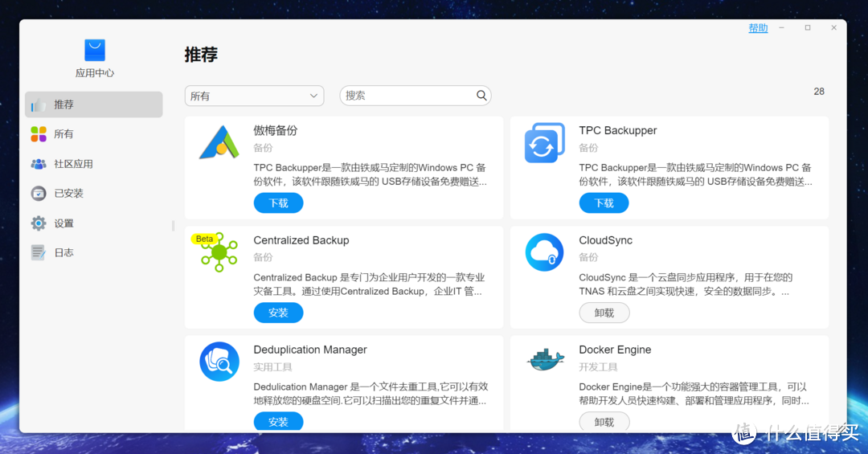The width and height of the screenshot is (868, 454).
Task: Open the Deduplication Manager icon
Action: (219, 362)
